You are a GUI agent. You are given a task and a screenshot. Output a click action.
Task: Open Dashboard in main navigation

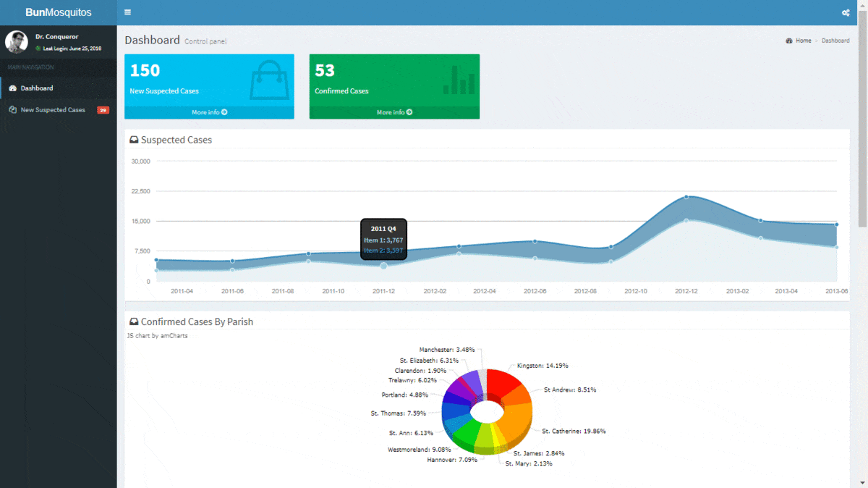(58, 88)
